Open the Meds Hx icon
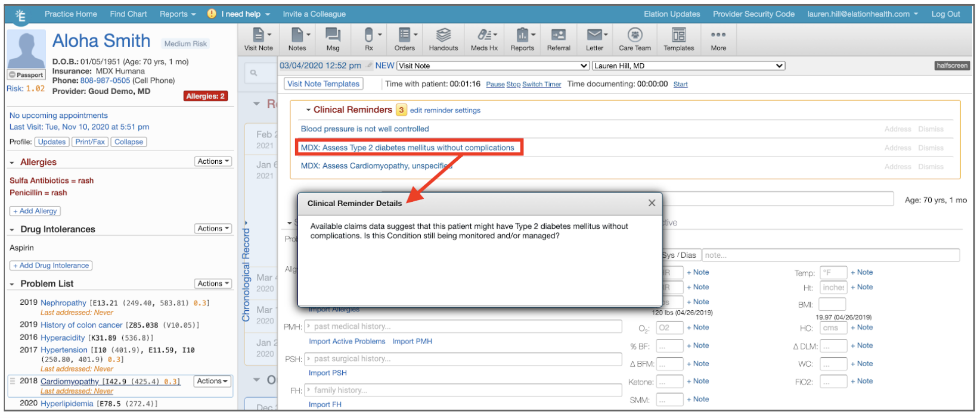The width and height of the screenshot is (980, 418). 484,39
